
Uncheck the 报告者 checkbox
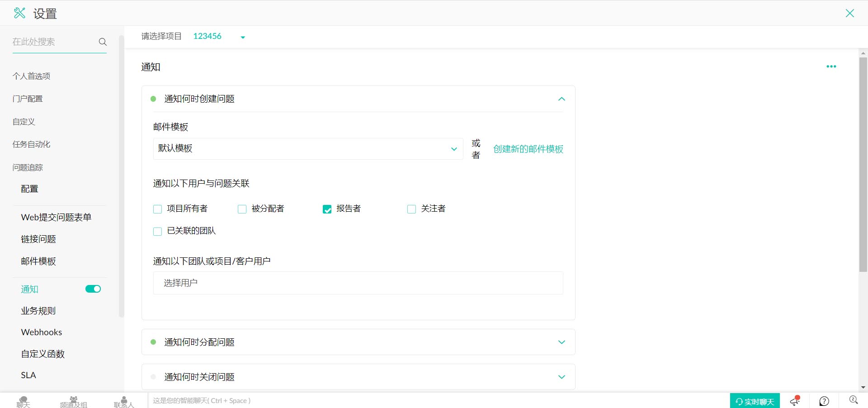pos(327,209)
